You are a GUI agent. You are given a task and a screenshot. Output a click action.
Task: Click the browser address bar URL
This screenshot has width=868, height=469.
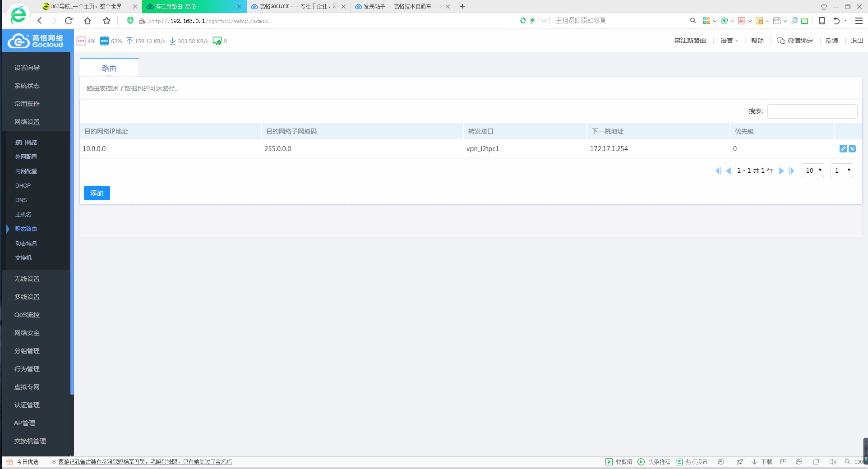point(208,21)
